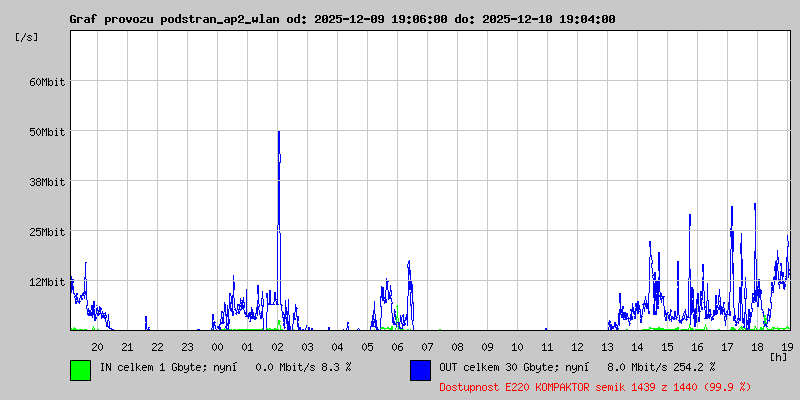This screenshot has width=800, height=400.
Task: Click the green IN legend color swatch
Action: pos(81,370)
